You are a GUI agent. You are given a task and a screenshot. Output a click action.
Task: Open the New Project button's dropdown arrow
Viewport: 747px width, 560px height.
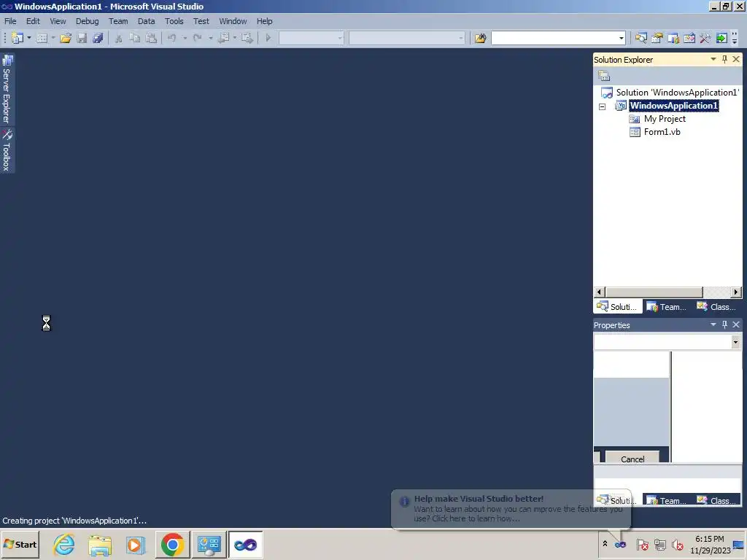[x=29, y=38]
